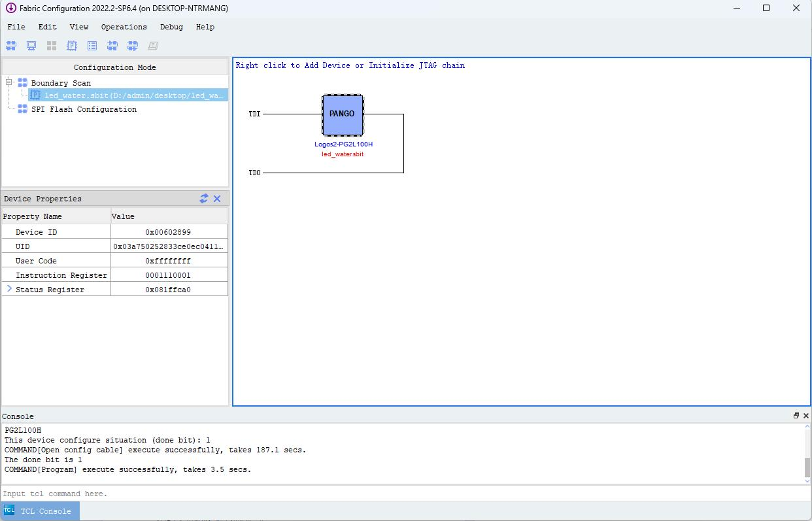Open the File menu

pos(16,27)
